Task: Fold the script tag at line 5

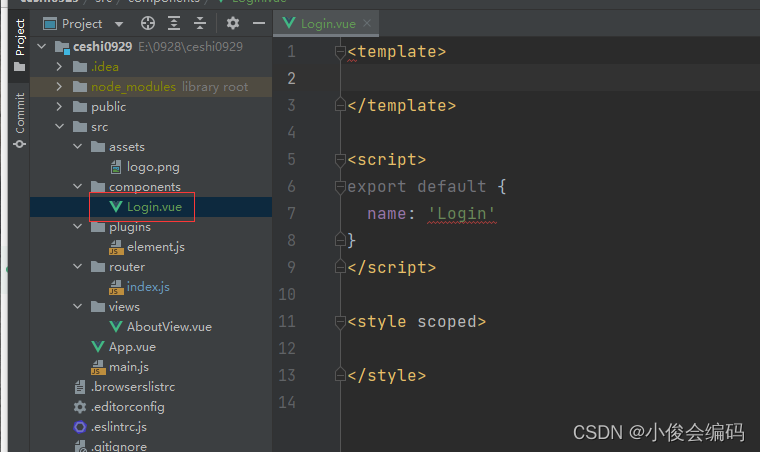Action: point(340,159)
